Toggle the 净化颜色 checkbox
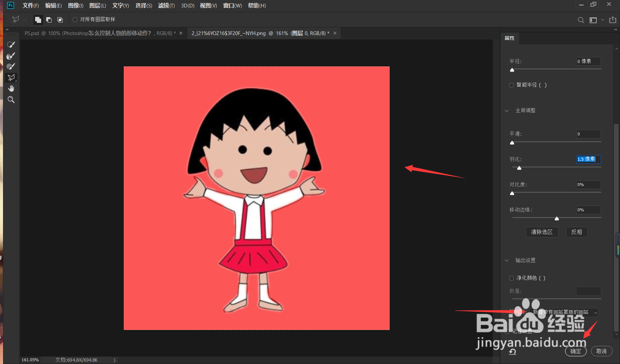620x364 pixels. pyautogui.click(x=511, y=278)
